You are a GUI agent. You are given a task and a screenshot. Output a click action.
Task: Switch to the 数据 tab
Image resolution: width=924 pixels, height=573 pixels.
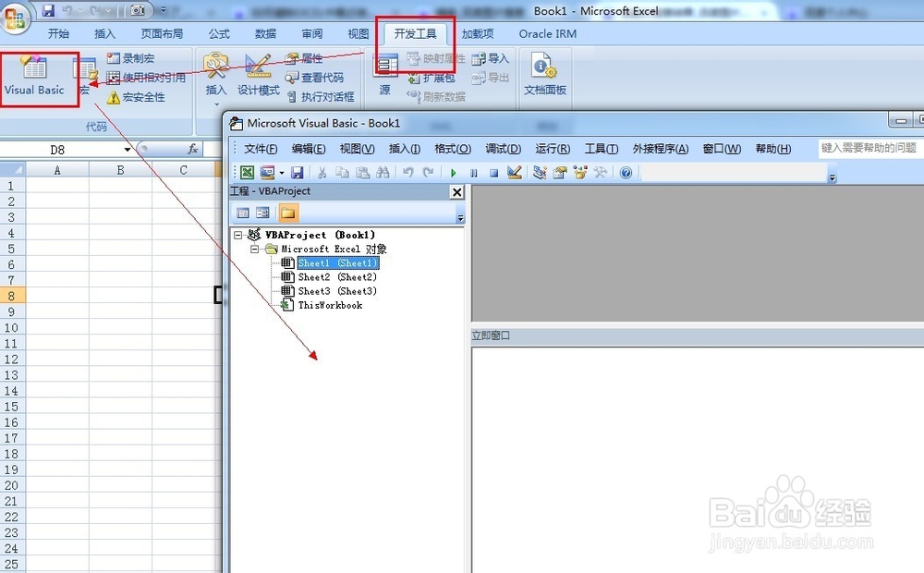coord(266,33)
